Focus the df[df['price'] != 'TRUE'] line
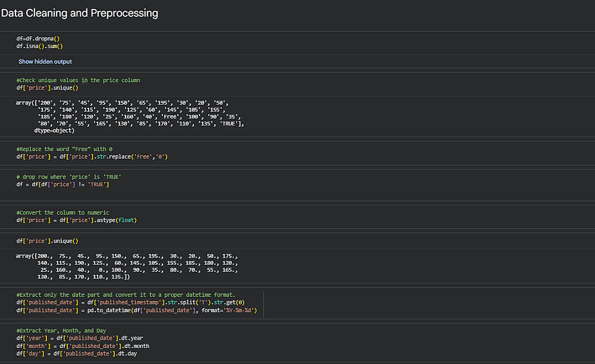Image resolution: width=595 pixels, height=364 pixels. point(62,184)
